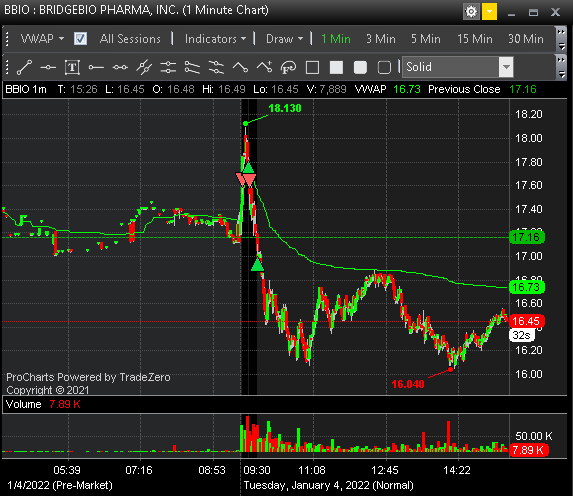The width and height of the screenshot is (573, 496).
Task: Click the 14:22 time axis label
Action: coord(457,470)
